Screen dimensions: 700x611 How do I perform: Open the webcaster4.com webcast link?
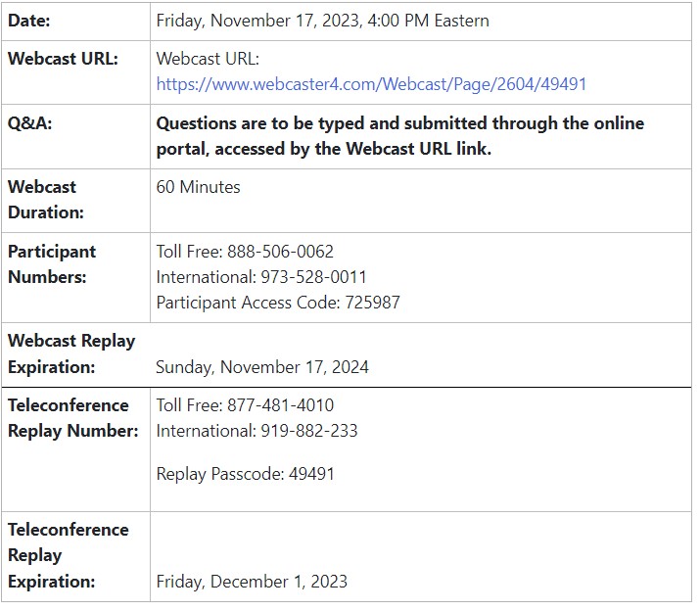click(371, 84)
